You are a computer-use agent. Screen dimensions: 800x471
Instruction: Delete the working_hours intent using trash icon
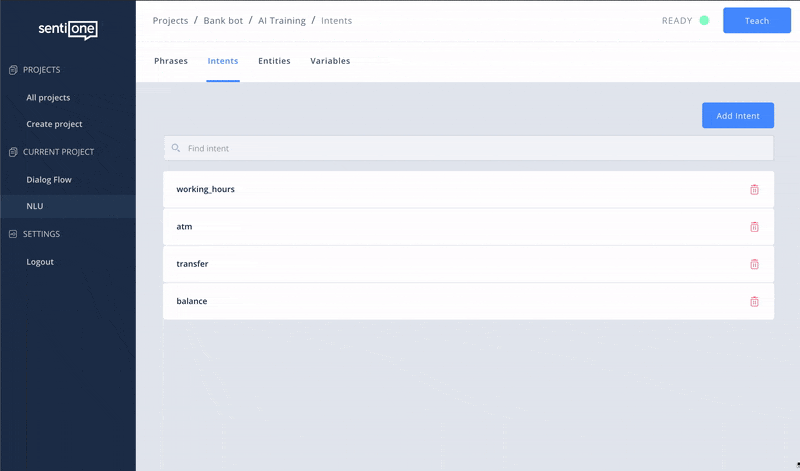coord(754,189)
